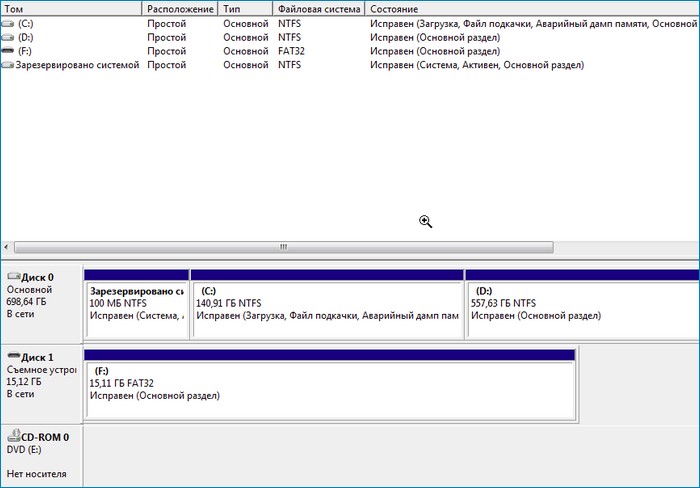Select the (C:) 140,91 GB partition block
Viewport: 700px width, 488px height.
(326, 304)
